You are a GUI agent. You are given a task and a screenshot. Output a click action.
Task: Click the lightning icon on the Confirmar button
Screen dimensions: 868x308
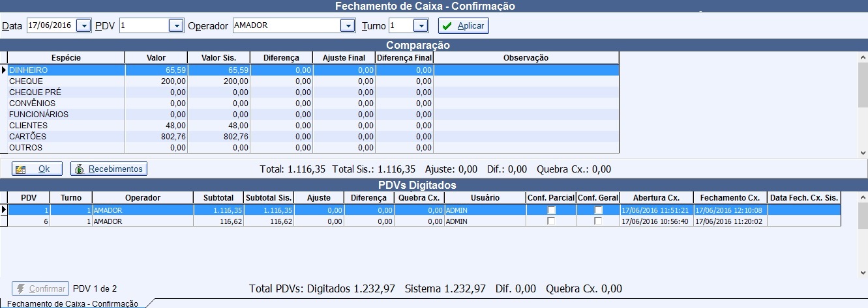21,288
